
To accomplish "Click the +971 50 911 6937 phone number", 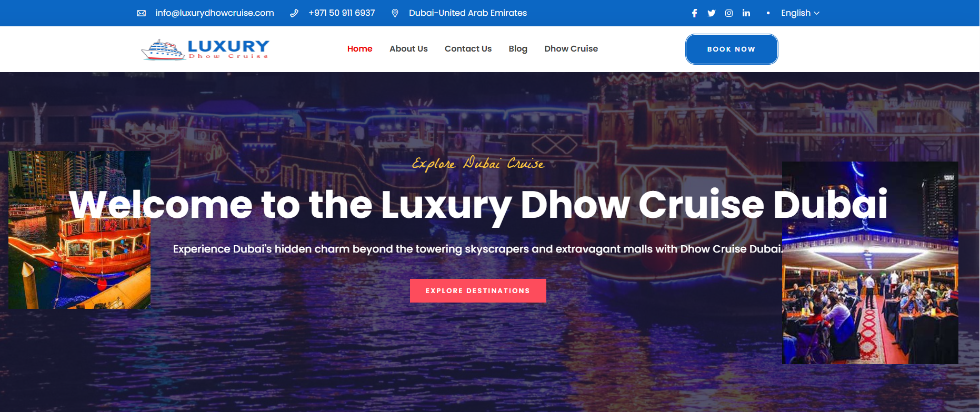I will point(342,13).
